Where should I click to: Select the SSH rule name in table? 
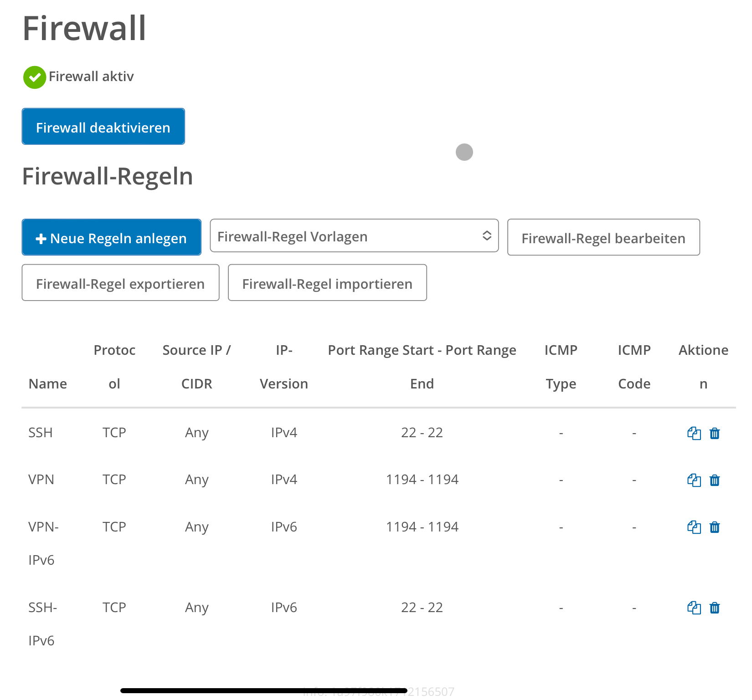coord(41,433)
